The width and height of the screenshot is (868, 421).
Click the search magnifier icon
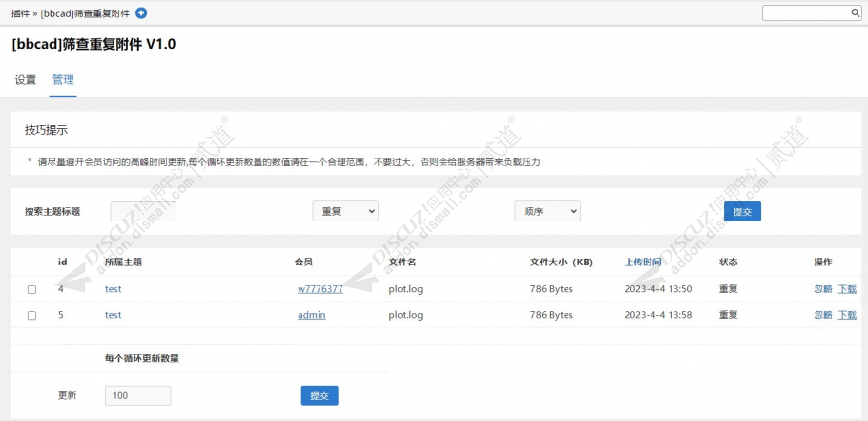pyautogui.click(x=856, y=13)
